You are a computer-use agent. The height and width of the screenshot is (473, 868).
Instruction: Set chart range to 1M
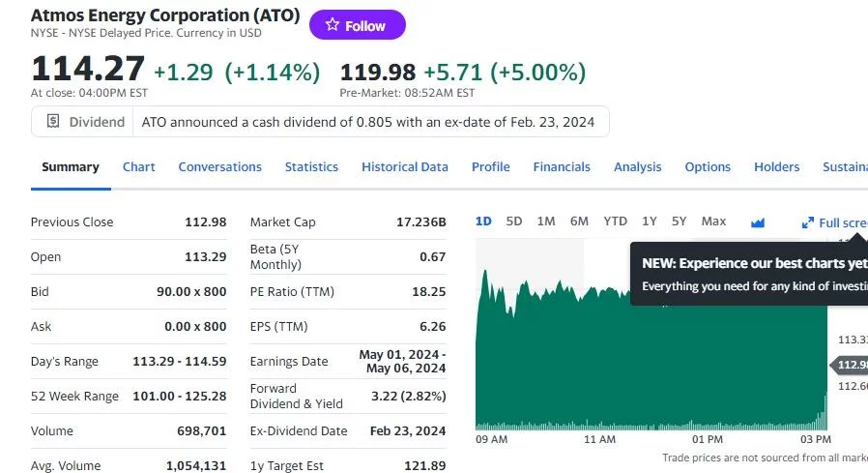[x=546, y=222]
